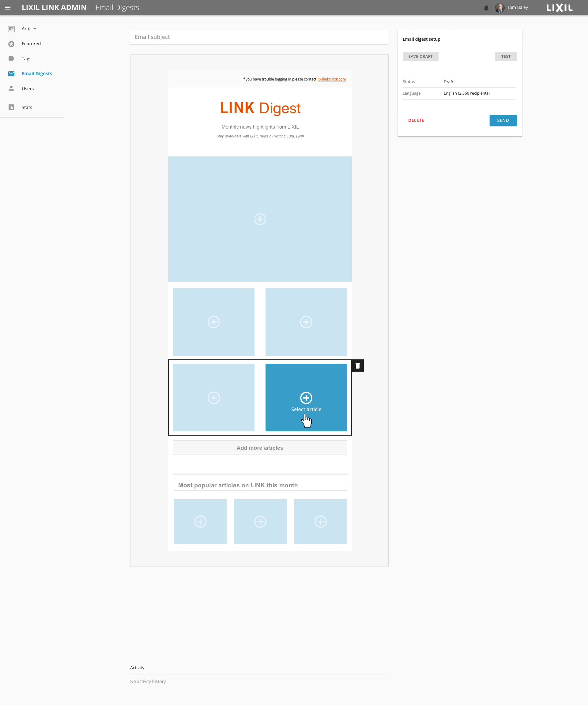
Task: Add first most popular article
Action: [200, 521]
